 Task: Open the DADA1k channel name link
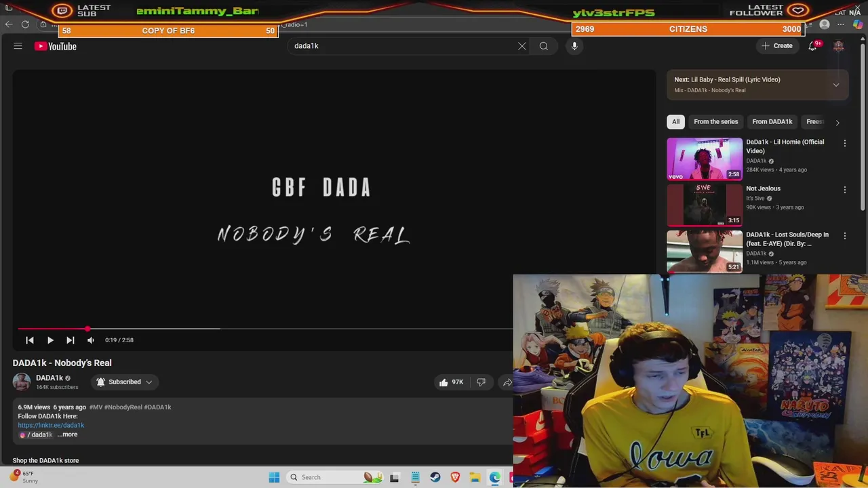pyautogui.click(x=50, y=378)
